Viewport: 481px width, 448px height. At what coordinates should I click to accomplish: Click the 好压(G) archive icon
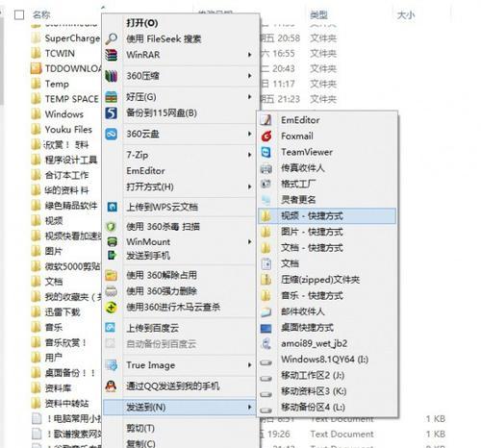coord(112,97)
